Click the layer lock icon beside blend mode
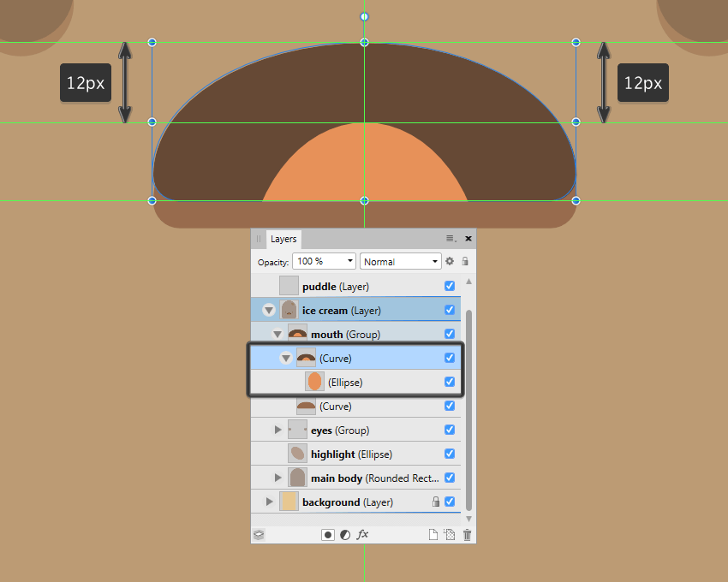Image resolution: width=728 pixels, height=582 pixels. [465, 261]
